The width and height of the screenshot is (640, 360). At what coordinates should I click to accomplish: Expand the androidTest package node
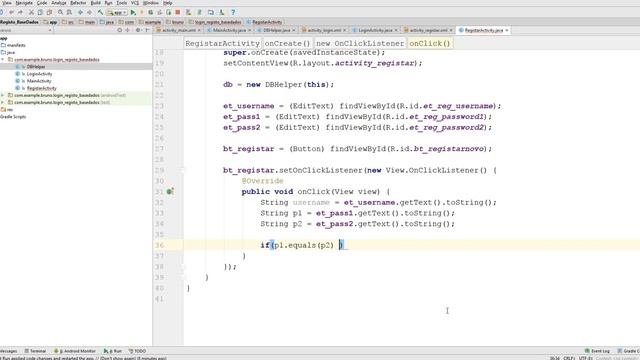coord(3,95)
